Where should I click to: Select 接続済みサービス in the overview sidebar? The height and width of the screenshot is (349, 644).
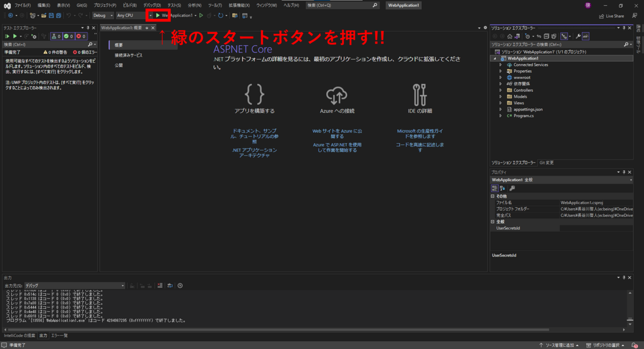coord(128,55)
